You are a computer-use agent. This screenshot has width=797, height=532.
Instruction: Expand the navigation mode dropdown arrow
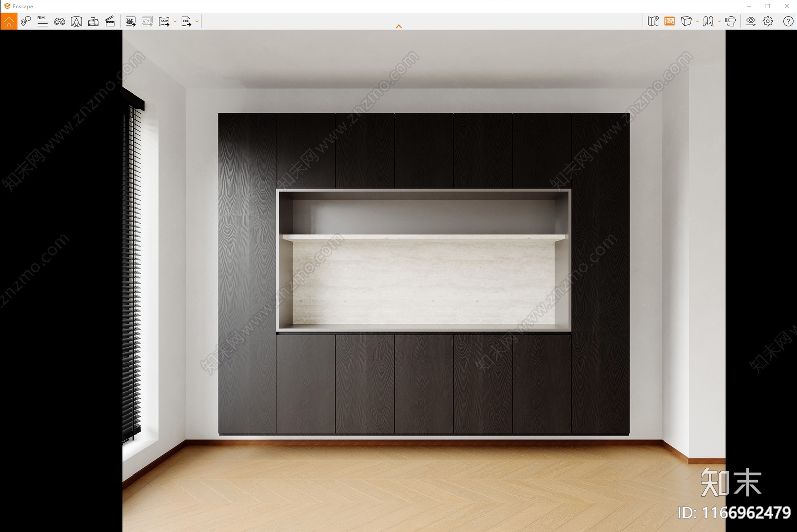click(719, 21)
